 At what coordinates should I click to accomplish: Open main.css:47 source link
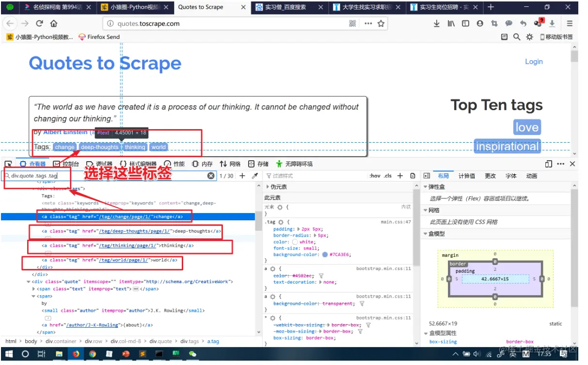(396, 222)
